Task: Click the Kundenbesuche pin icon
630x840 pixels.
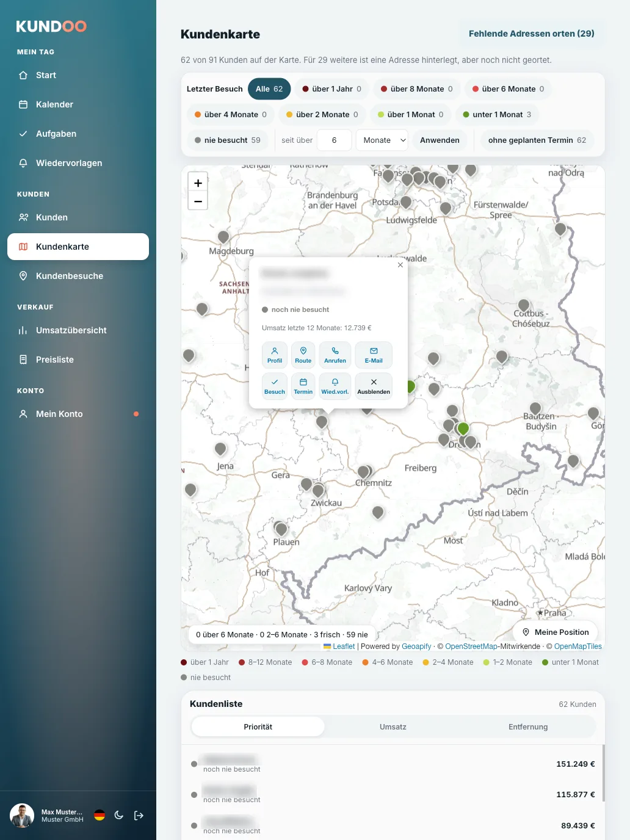Action: [x=23, y=276]
